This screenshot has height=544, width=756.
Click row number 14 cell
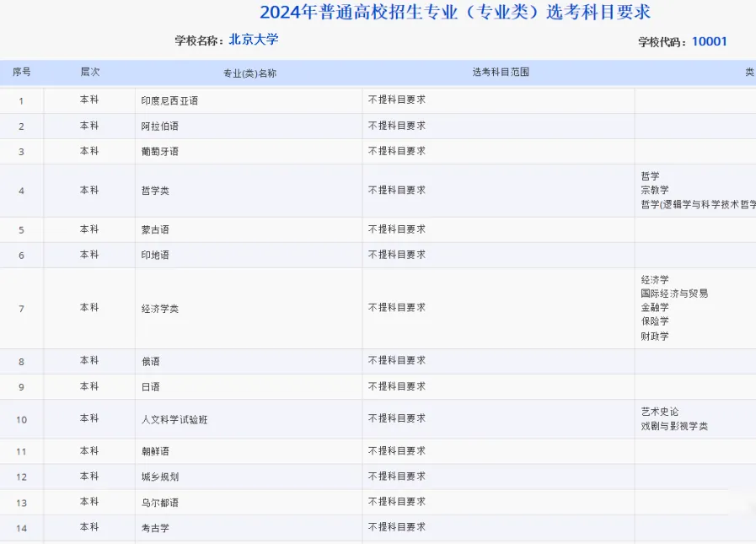pyautogui.click(x=21, y=528)
